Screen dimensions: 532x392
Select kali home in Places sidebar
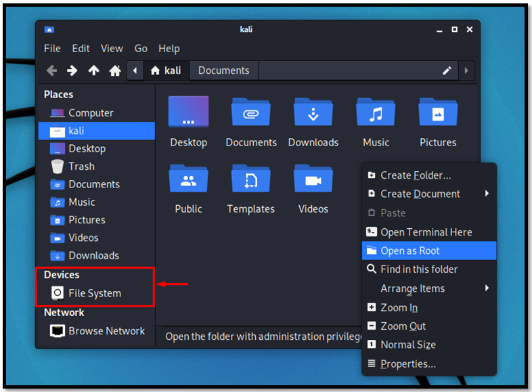pyautogui.click(x=97, y=131)
